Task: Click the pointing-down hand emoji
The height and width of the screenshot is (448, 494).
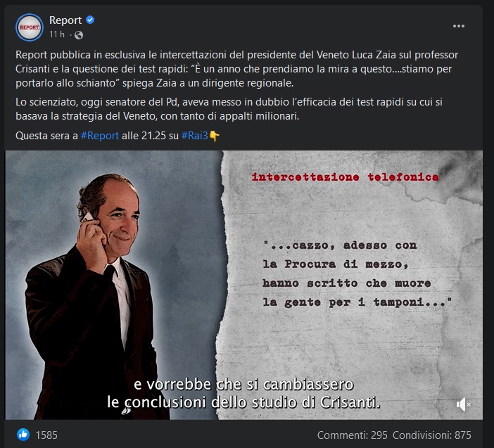Action: [x=214, y=136]
